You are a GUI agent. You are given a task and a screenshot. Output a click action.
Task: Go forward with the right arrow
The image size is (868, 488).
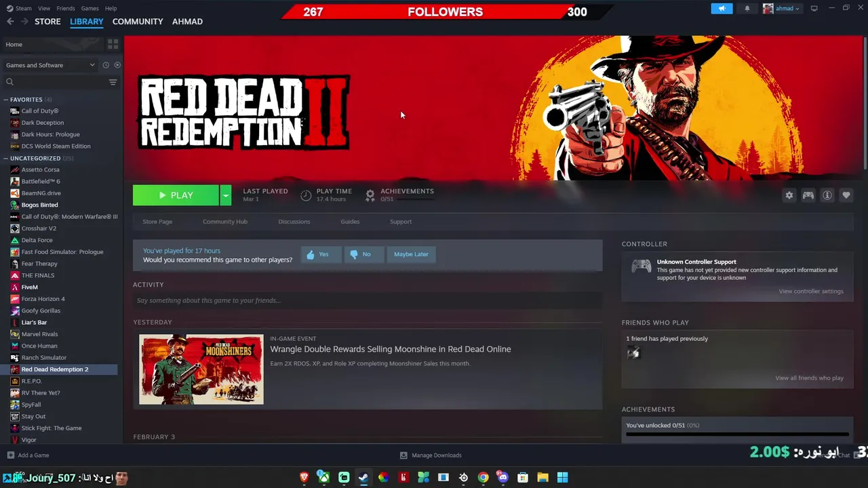point(24,22)
